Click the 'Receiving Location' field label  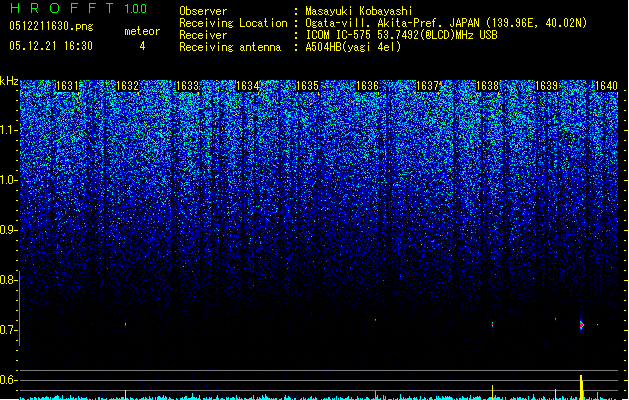233,23
